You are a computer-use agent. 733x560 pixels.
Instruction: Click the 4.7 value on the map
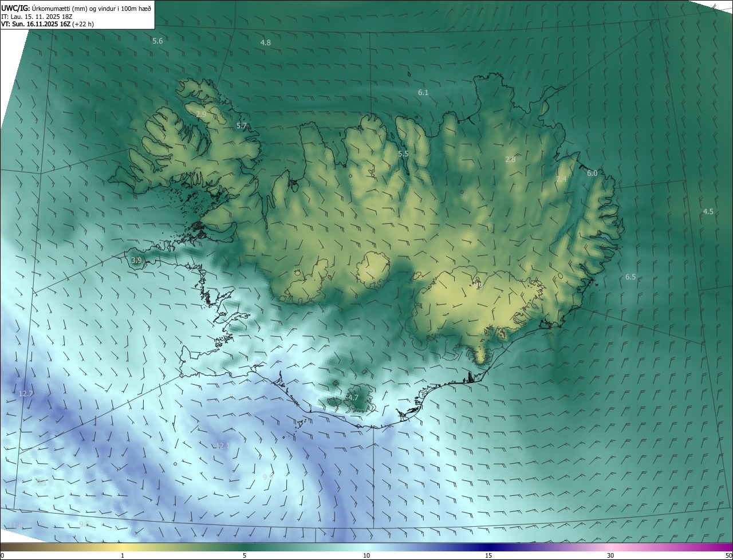pyautogui.click(x=353, y=397)
